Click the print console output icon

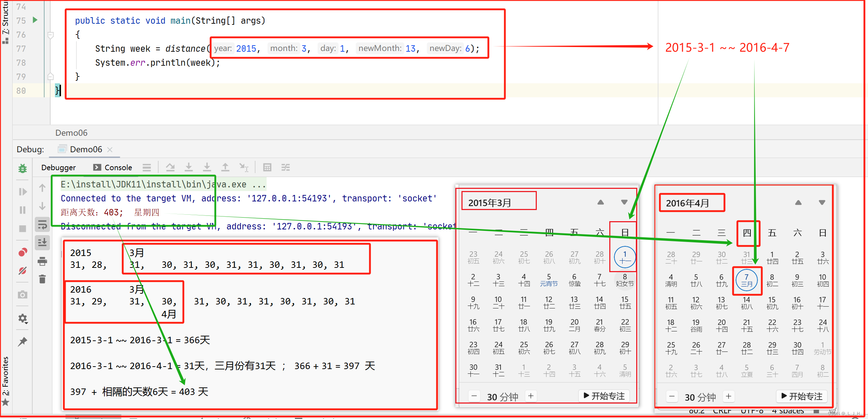point(42,261)
